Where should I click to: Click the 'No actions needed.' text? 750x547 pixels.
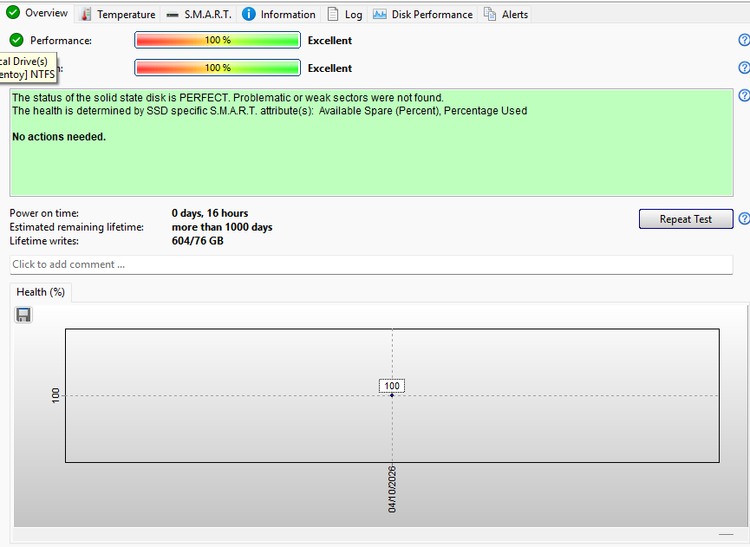click(x=59, y=137)
